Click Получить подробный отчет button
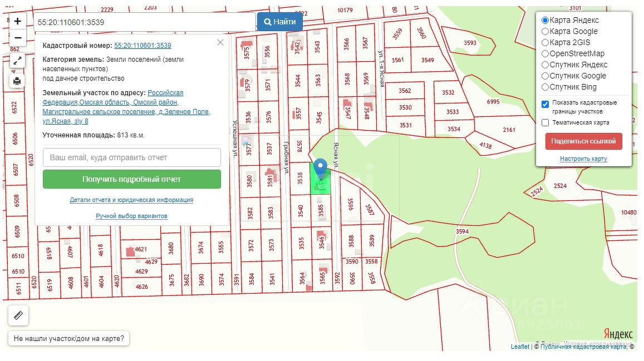Image resolution: width=644 pixels, height=361 pixels. point(132,179)
